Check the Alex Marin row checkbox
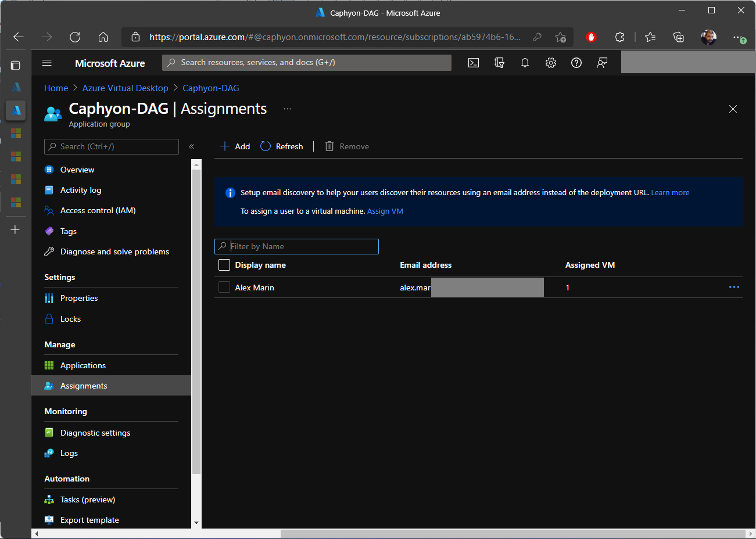 click(224, 287)
